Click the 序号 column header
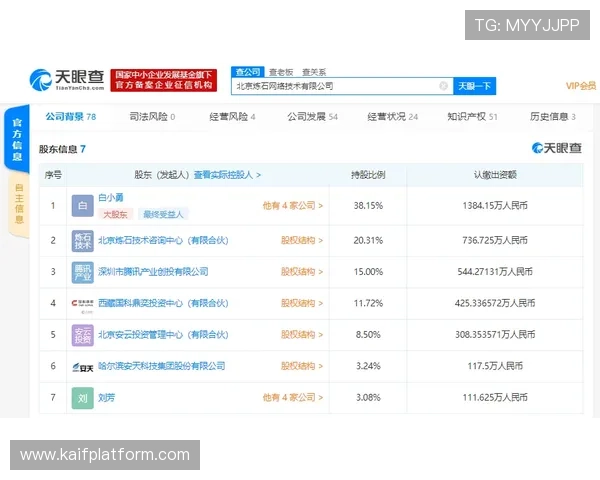The height and width of the screenshot is (480, 600). coord(53,175)
